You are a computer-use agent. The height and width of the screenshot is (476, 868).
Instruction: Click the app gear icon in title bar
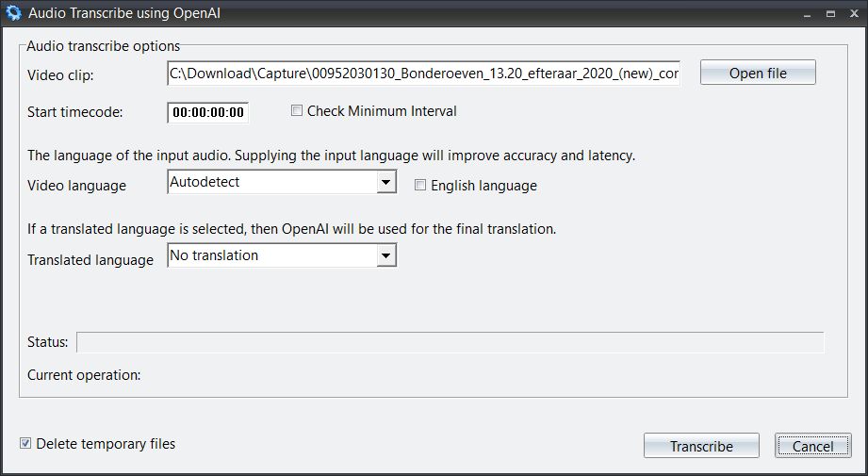13,13
